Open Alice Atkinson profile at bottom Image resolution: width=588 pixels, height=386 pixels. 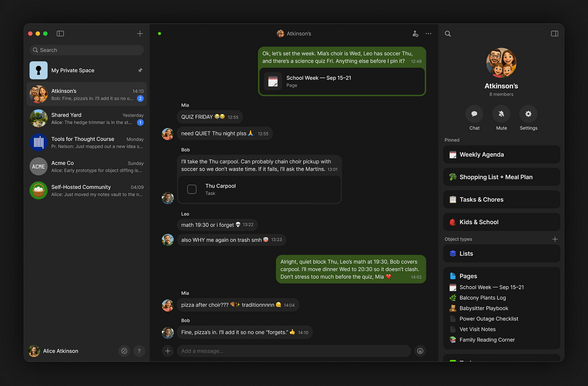(54, 351)
